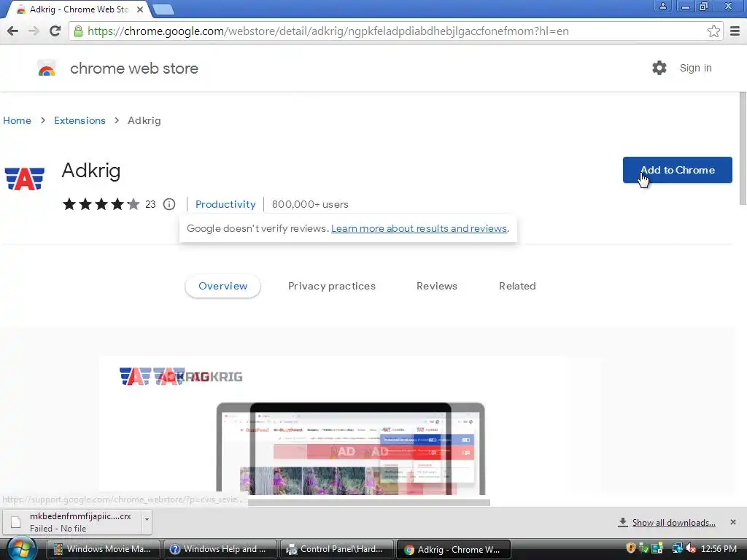This screenshot has width=747, height=560.
Task: Open a new tab button
Action: [163, 9]
